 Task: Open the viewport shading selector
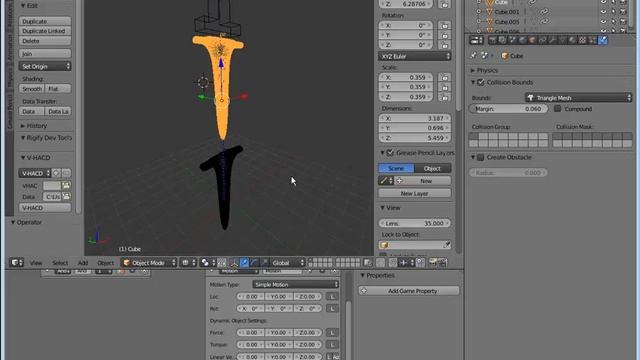[x=189, y=262]
